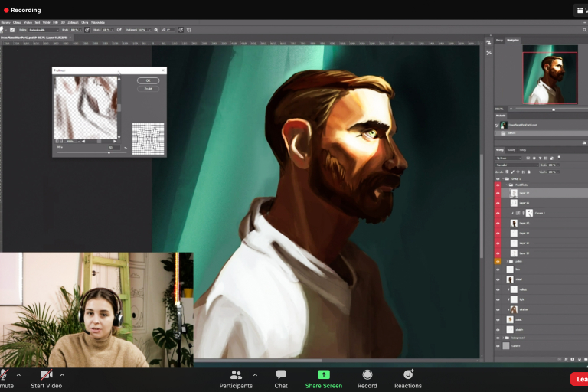Add a layer mask with the bottom icon
588x392 pixels.
click(572, 359)
